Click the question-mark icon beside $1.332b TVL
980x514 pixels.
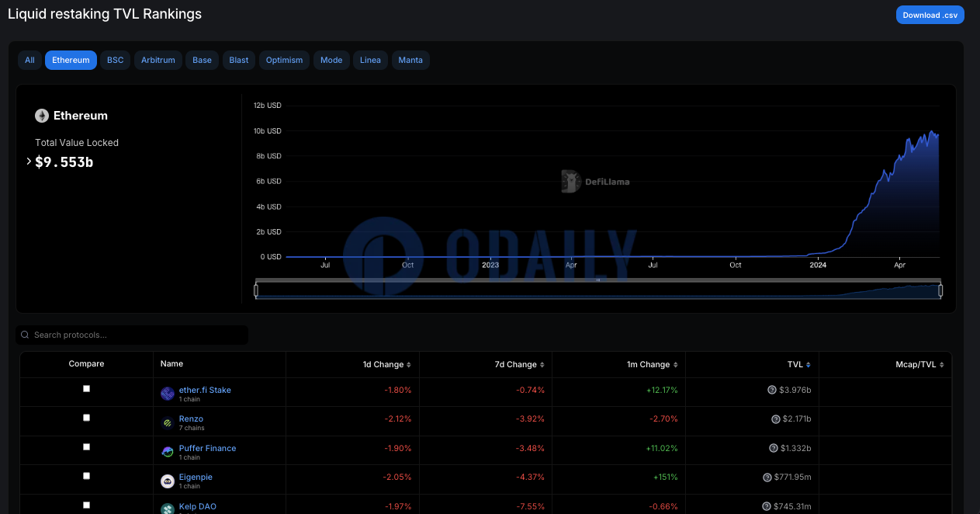click(774, 448)
